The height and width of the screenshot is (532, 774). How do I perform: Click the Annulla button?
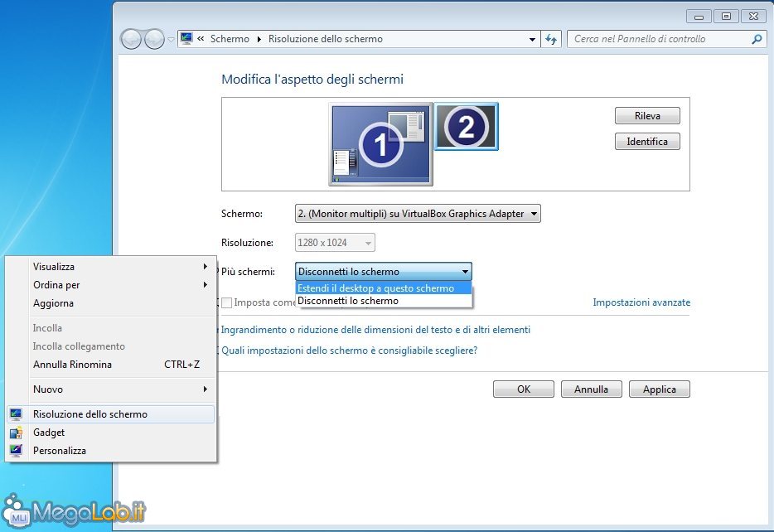592,389
